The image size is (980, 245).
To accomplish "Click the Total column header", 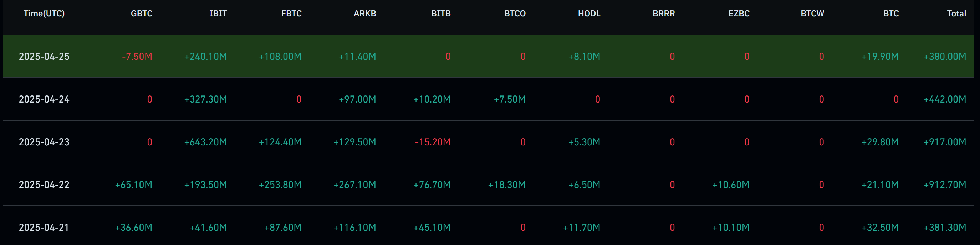I will coord(956,14).
